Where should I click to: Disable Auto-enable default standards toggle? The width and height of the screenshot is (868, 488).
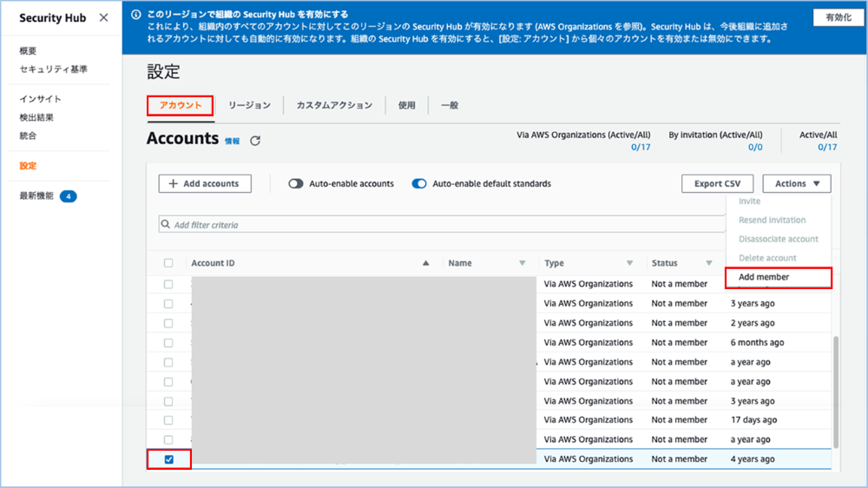tap(419, 184)
